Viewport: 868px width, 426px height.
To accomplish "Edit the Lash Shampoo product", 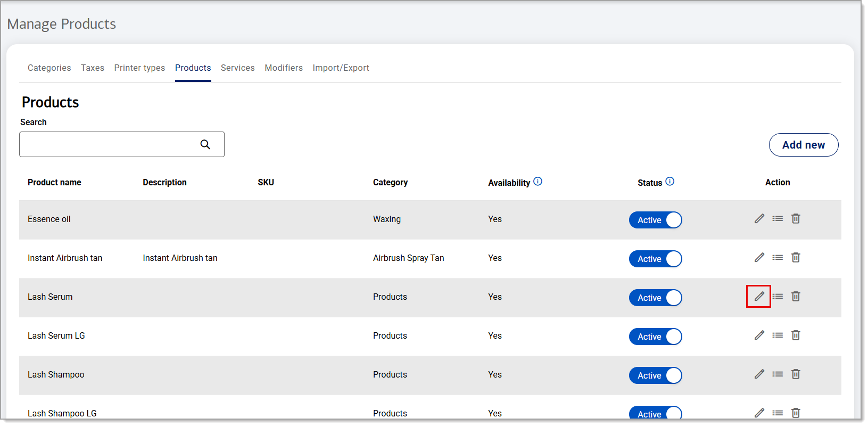I will coord(759,374).
